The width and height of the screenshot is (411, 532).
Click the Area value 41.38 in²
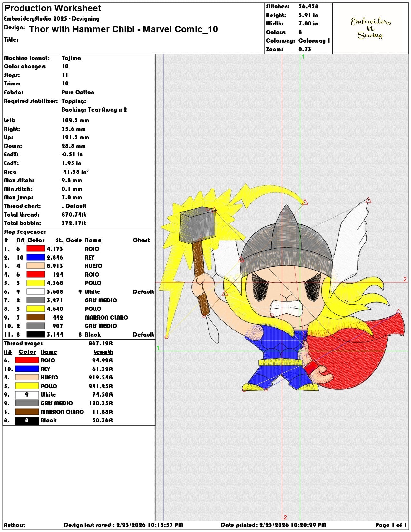click(76, 172)
